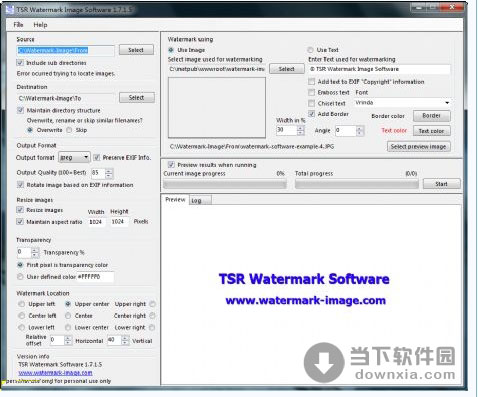Click the red Text color label
Screen dimensions: 479x397
click(394, 131)
